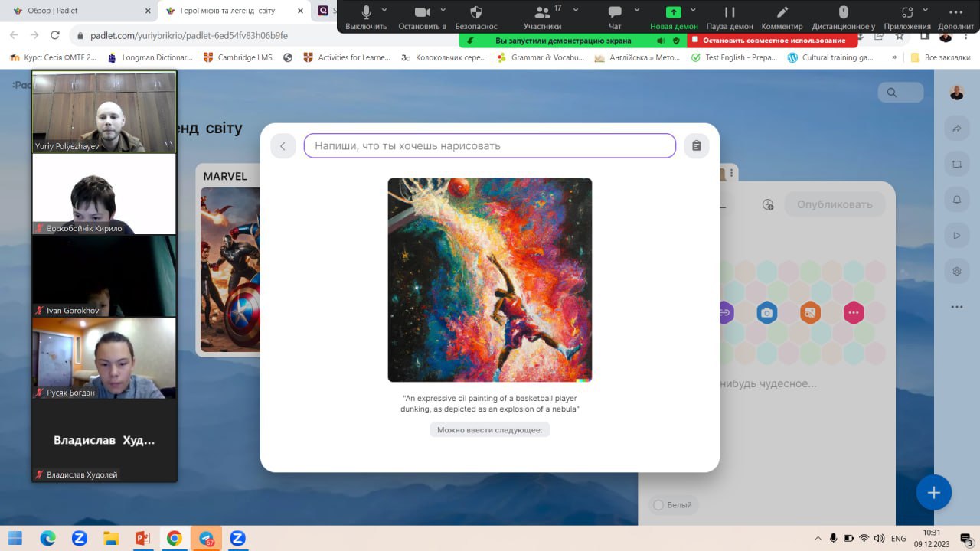Image resolution: width=980 pixels, height=551 pixels.
Task: Click Остановить совместное использование button
Action: 772,41
